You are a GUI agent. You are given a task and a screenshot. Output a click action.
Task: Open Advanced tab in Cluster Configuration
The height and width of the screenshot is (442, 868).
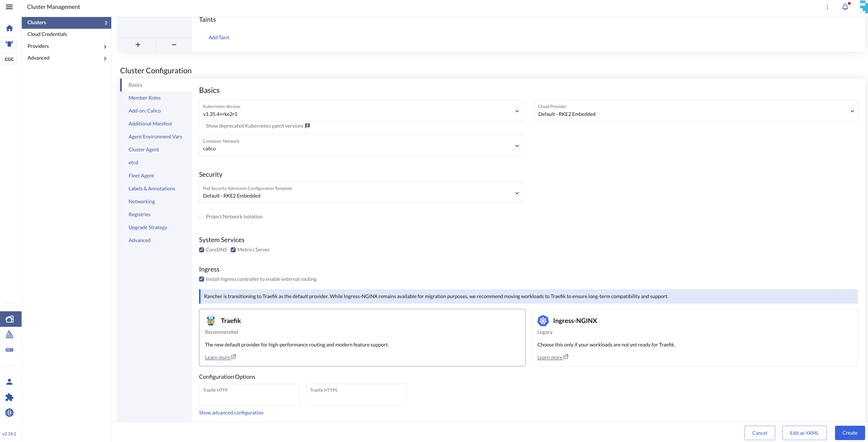point(139,240)
